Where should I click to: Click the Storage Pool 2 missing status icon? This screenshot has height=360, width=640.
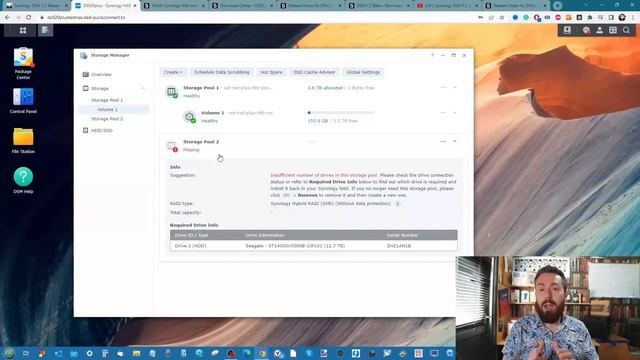[172, 146]
